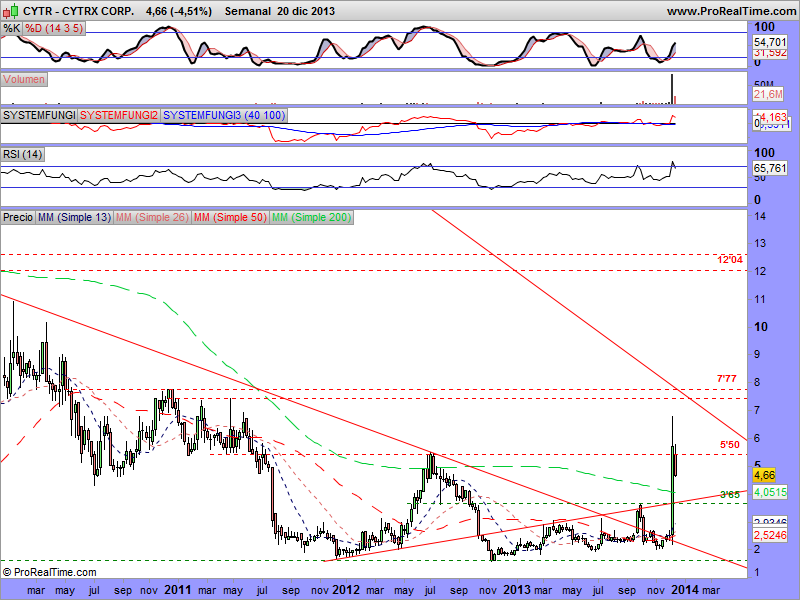Click the MM (Simple 200) moving average label
Screen dimensions: 800x600
(311, 217)
